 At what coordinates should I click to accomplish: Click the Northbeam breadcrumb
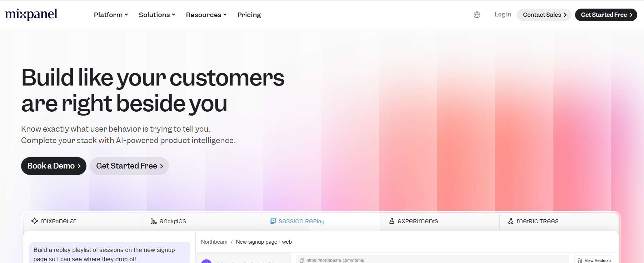pos(214,242)
